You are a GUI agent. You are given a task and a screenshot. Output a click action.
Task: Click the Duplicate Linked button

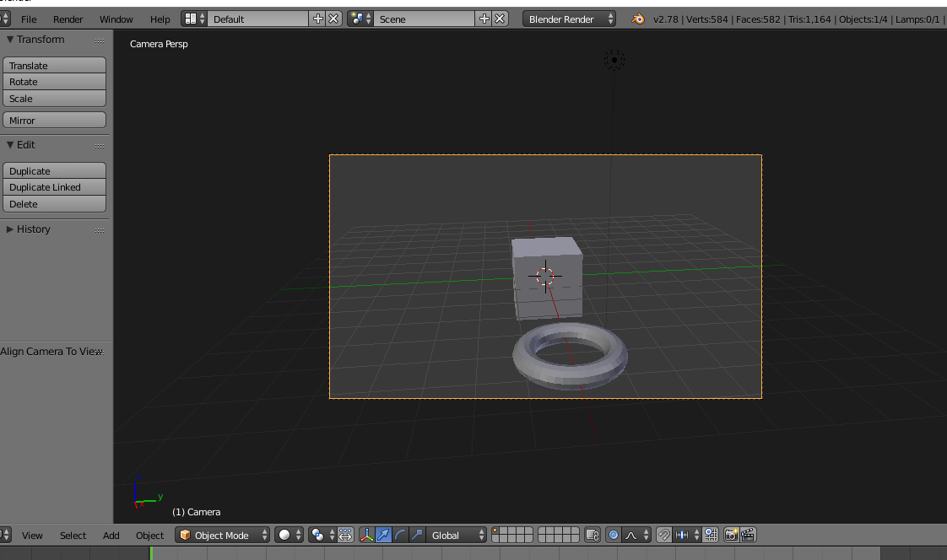coord(54,187)
